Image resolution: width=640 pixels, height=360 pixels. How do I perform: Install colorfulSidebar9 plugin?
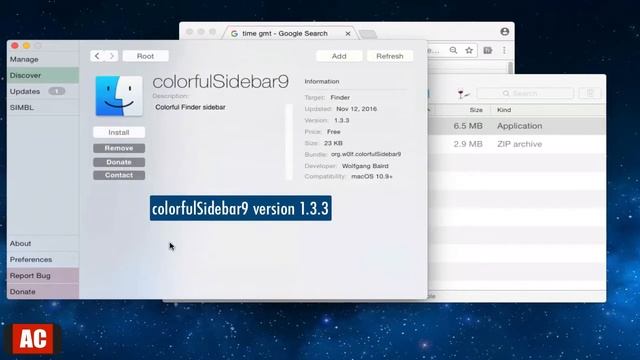tap(119, 132)
